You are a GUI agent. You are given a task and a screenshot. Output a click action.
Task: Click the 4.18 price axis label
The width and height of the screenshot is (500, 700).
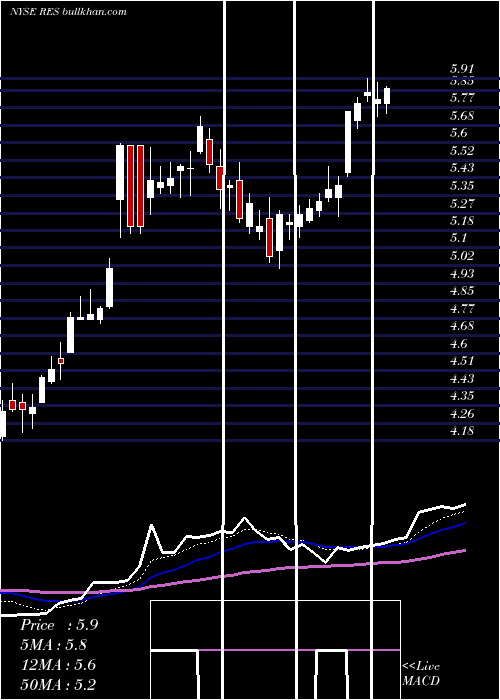(x=462, y=431)
